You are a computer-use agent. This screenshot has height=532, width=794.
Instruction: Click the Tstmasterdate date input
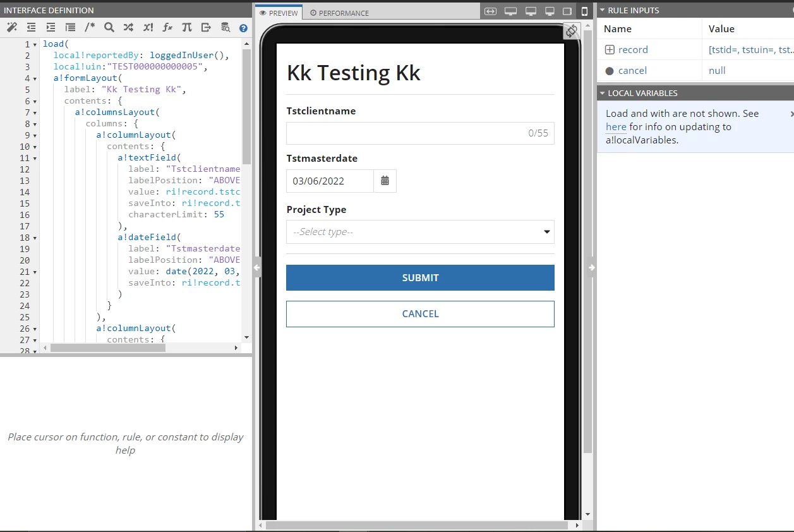(330, 181)
